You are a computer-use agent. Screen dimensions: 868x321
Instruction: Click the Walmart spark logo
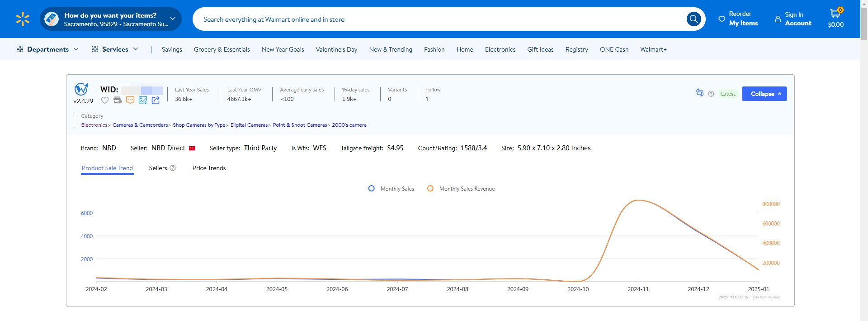[23, 19]
